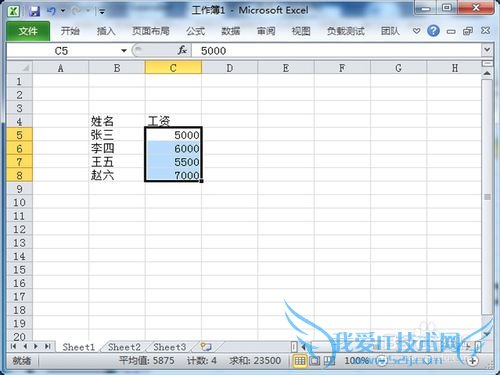Click the vertical split box above scrollbar
Screen dimensions: 500x375
[x=487, y=63]
